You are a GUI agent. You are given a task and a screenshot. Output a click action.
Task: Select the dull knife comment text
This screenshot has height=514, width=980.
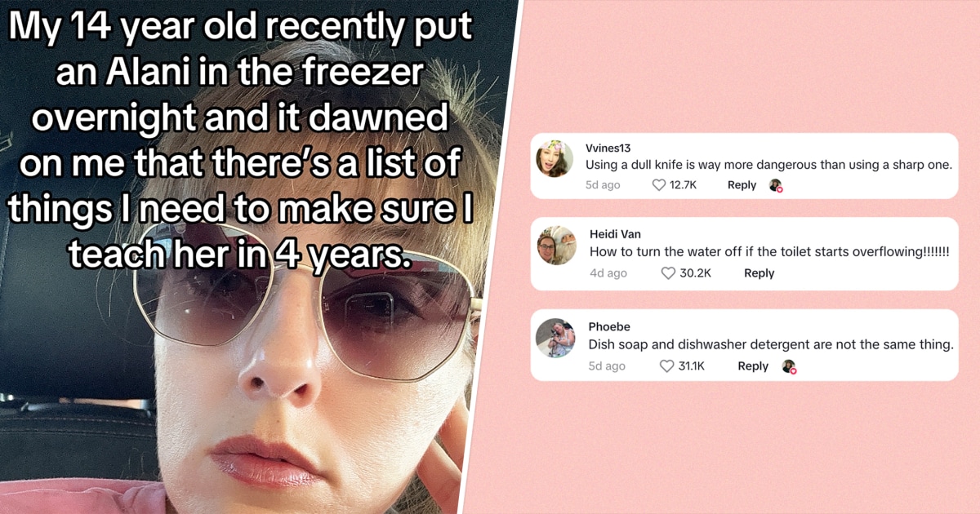coord(768,165)
